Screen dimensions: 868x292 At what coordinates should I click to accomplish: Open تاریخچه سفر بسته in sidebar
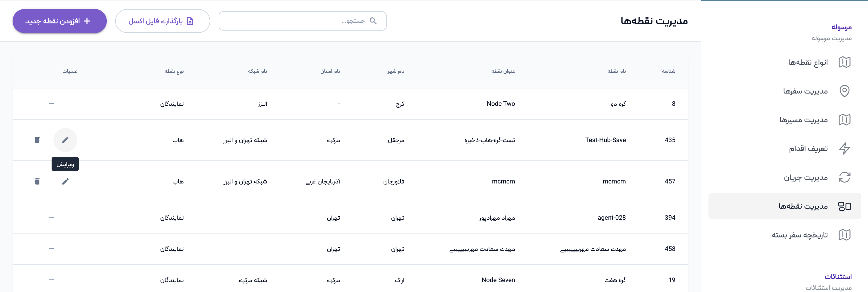[x=800, y=235]
